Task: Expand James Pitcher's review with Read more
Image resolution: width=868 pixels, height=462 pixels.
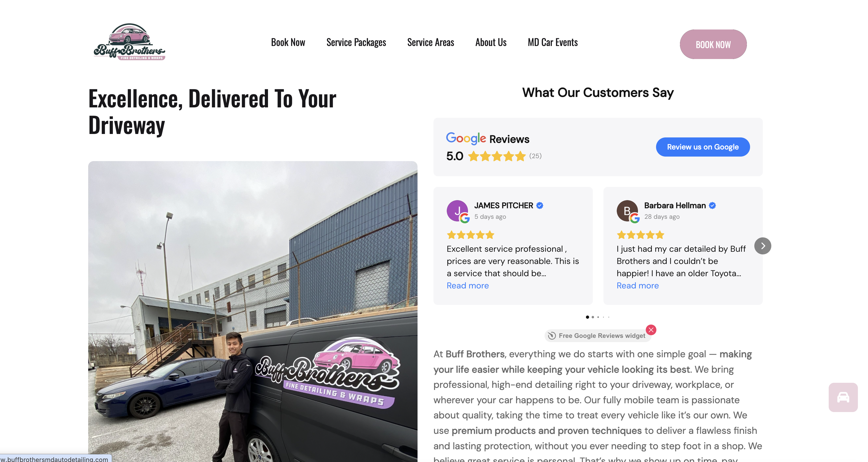Action: coord(468,286)
